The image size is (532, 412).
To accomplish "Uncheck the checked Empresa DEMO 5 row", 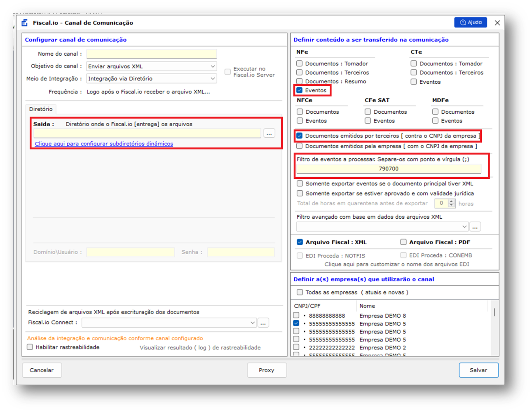I will click(296, 323).
